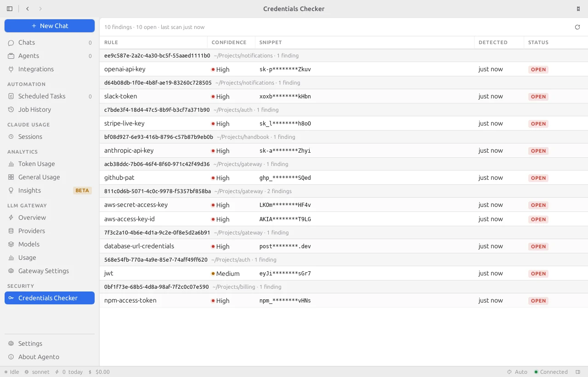Image resolution: width=588 pixels, height=377 pixels.
Task: Click the General Usage grid icon
Action: (11, 177)
